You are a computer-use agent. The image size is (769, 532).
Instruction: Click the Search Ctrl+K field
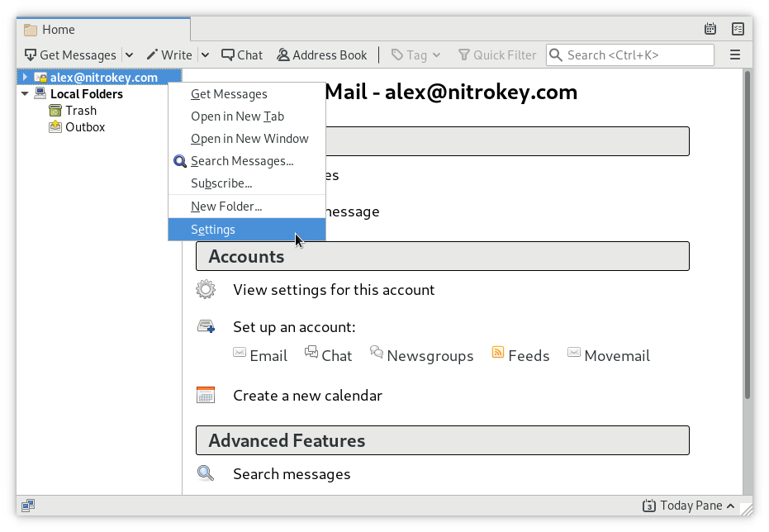click(629, 55)
